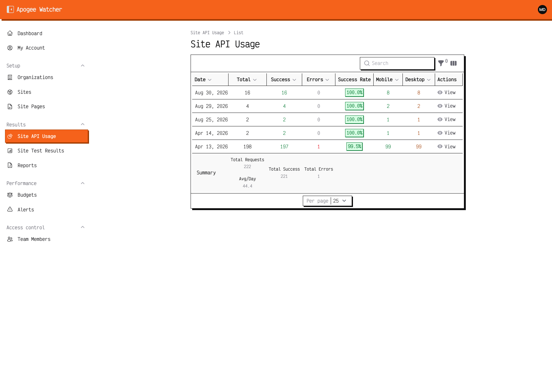
Task: Collapse the Performance sidebar group
Action: coord(83,183)
